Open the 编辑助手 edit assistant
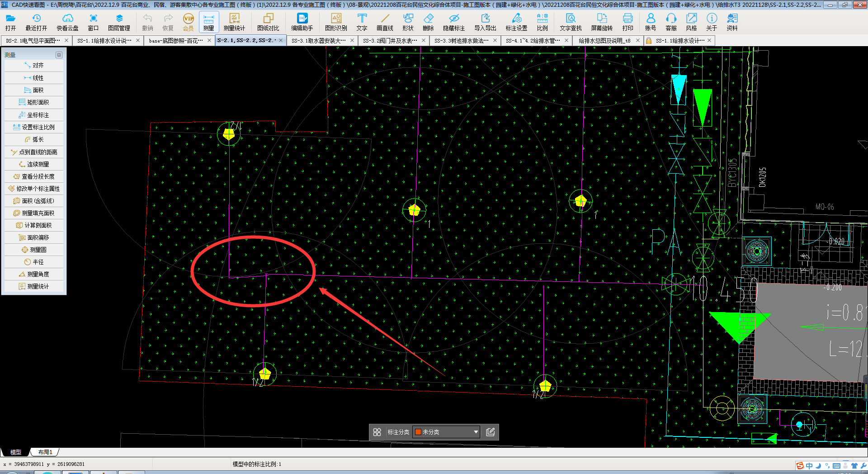This screenshot has height=474, width=868. [x=302, y=22]
